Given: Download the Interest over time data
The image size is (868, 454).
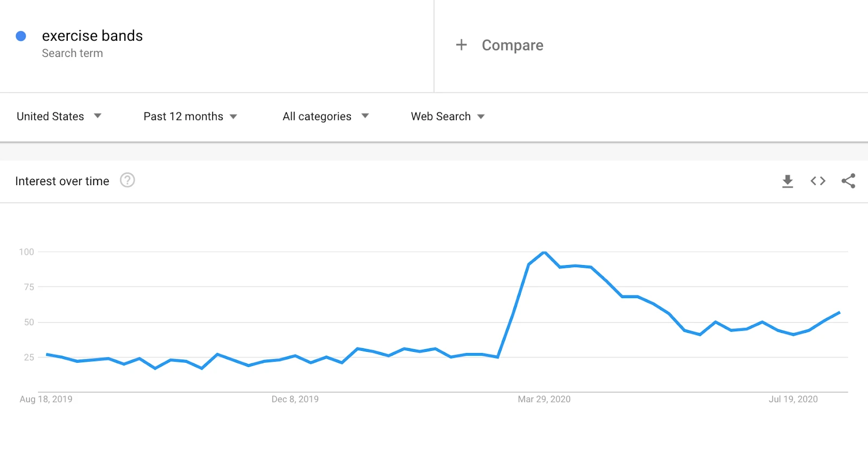Looking at the screenshot, I should 788,181.
